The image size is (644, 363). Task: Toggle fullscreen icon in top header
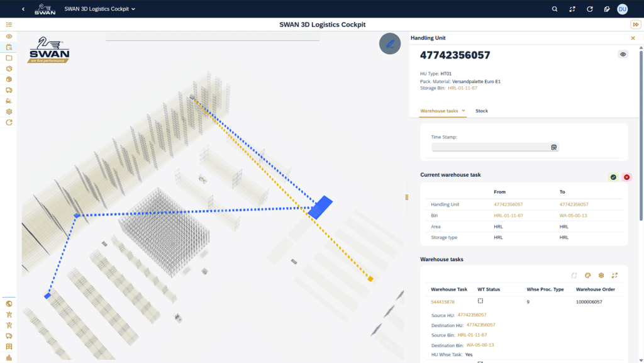point(572,9)
